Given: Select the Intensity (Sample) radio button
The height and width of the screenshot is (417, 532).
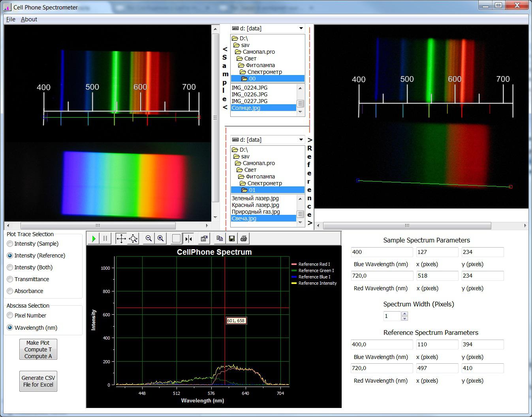Looking at the screenshot, I should tap(10, 244).
